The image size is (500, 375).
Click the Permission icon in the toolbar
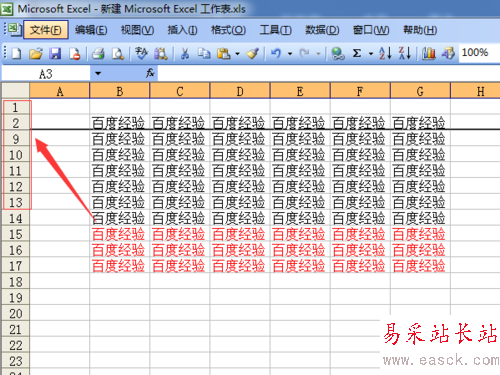pos(75,53)
